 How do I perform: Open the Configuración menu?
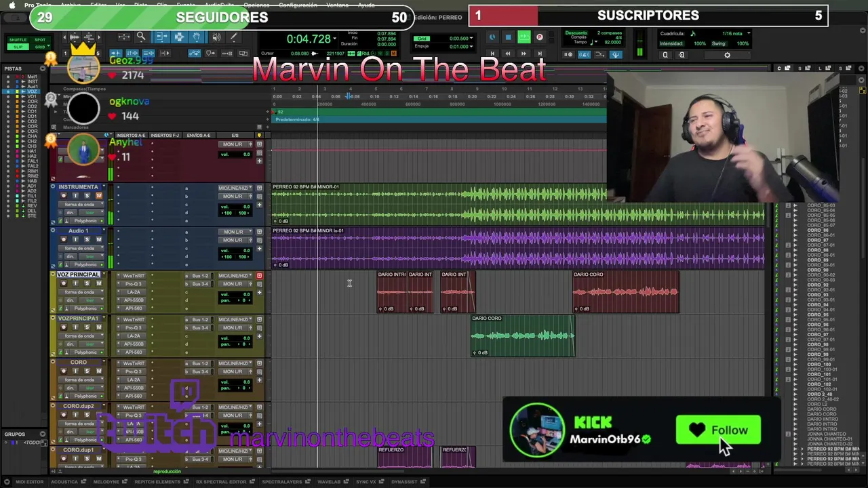tap(298, 5)
